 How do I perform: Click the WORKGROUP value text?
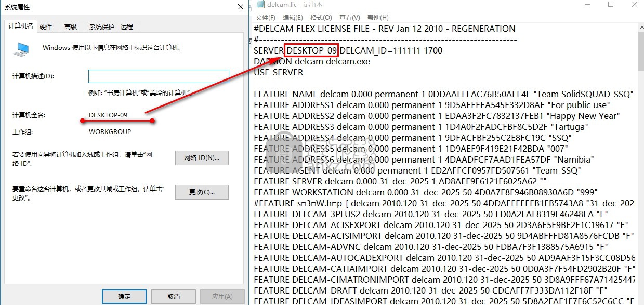[x=110, y=131]
